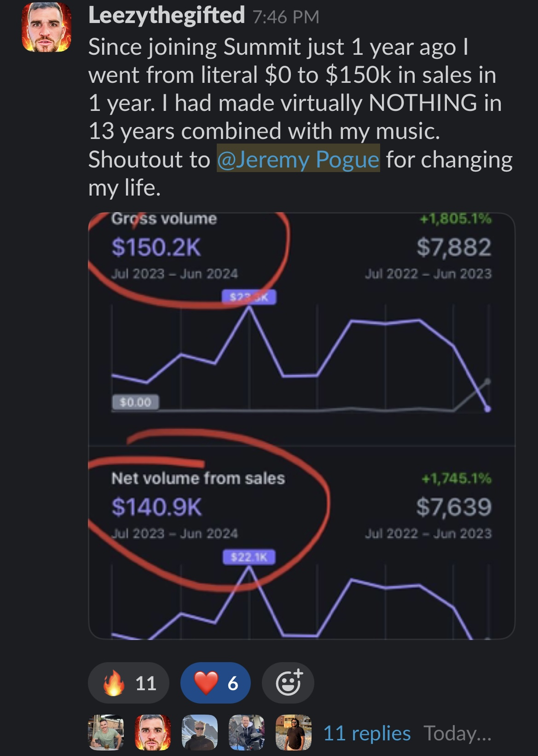Click the 'Net volume from sales' heading
The height and width of the screenshot is (756, 538).
[198, 479]
